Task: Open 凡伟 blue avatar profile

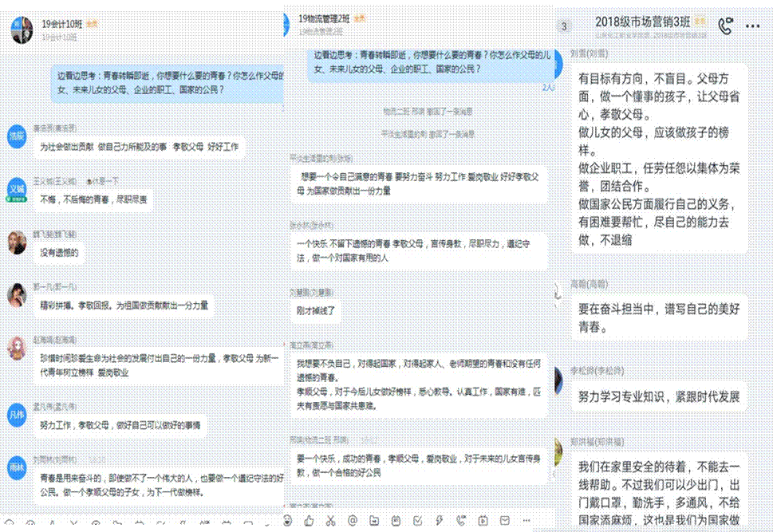Action: click(16, 415)
